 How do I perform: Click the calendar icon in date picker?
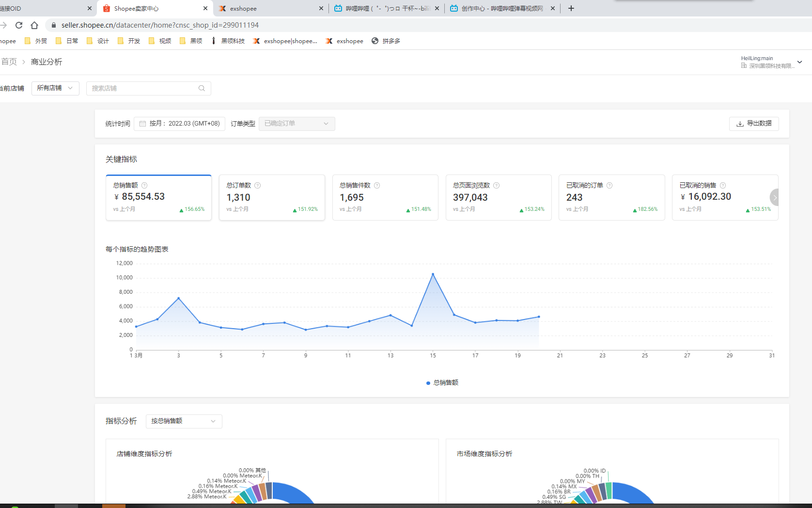[142, 124]
